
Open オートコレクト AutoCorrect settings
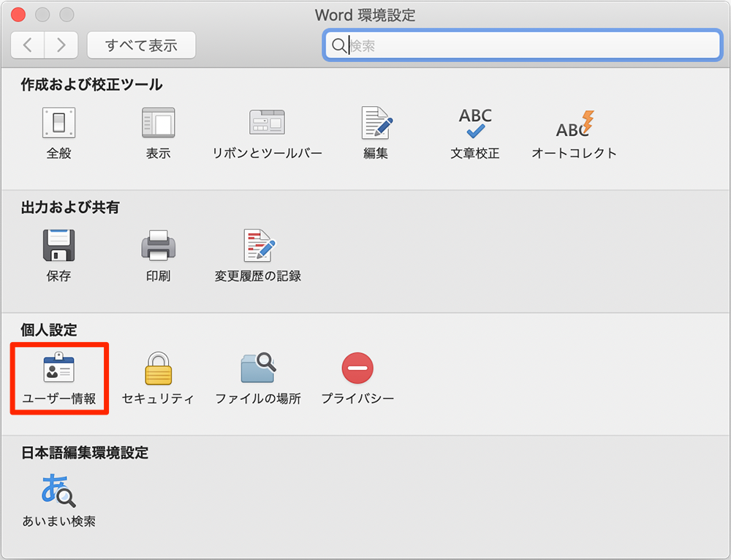[575, 133]
